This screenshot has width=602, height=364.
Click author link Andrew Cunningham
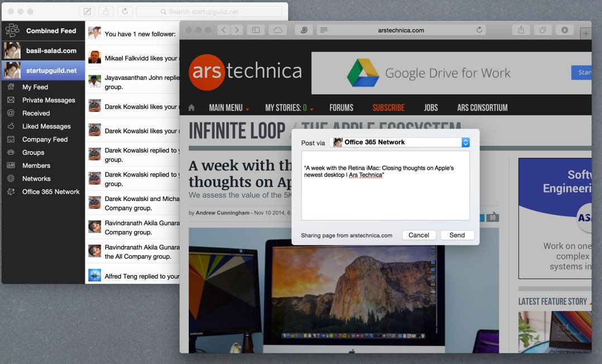pos(222,213)
